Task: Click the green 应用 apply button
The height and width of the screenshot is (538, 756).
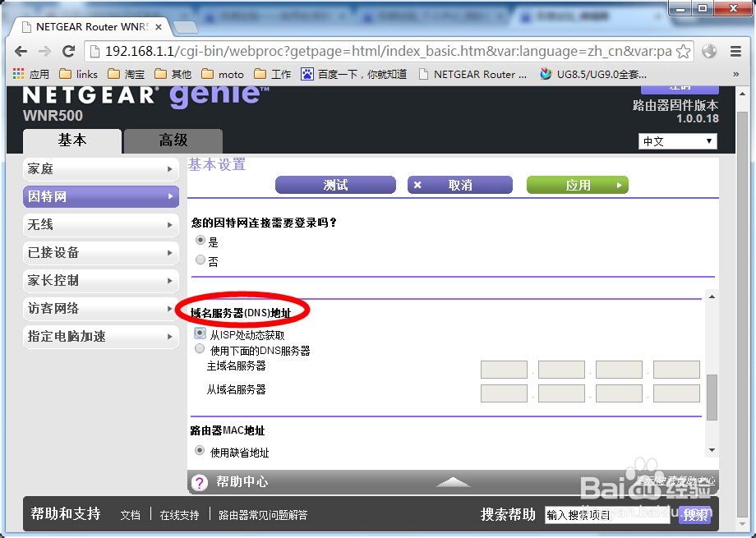Action: point(577,185)
